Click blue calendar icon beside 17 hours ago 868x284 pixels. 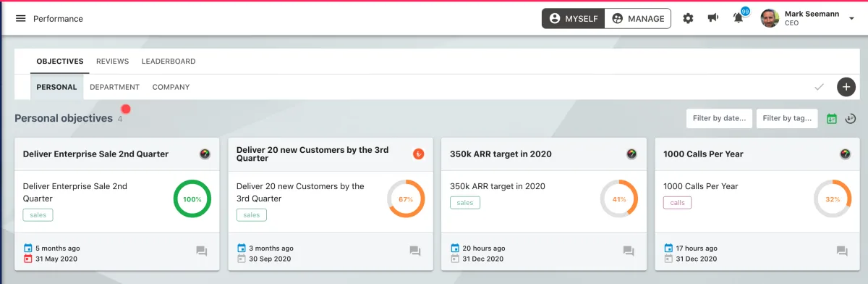(x=668, y=248)
